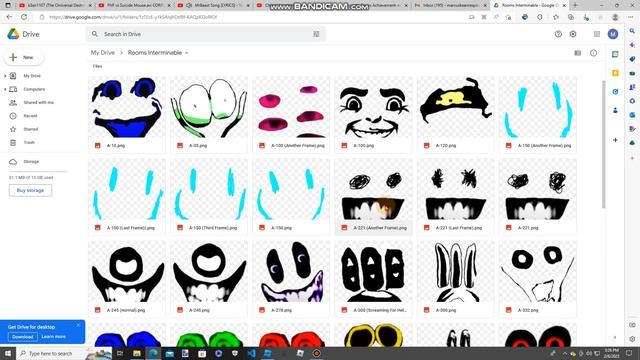Open Google Keep side panel icon
The image size is (640, 360).
[x=615, y=73]
